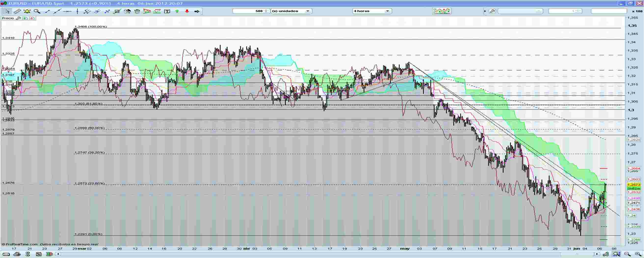Toggle the green buy marker tool

point(177,11)
